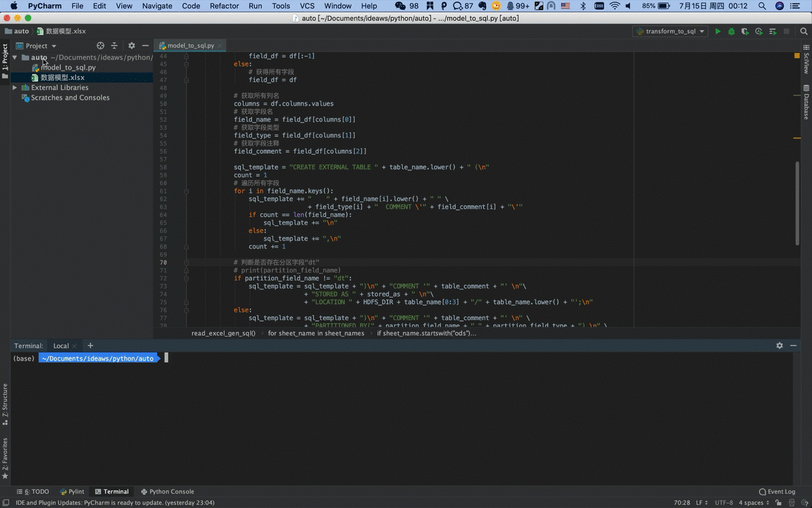
Task: Run the transform_to_sql configuration
Action: 718,32
